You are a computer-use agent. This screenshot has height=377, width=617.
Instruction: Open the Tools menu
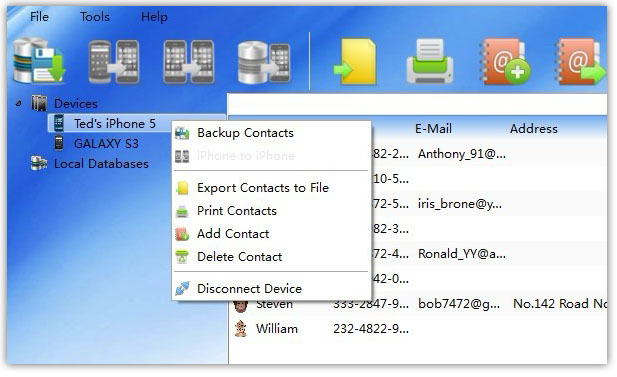95,17
